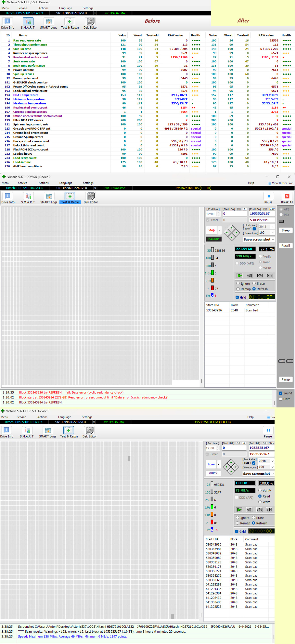Image resolution: width=295 pixels, height=644 pixels.
Task: Click End LBA MAX button in middle window
Action: pos(272,209)
